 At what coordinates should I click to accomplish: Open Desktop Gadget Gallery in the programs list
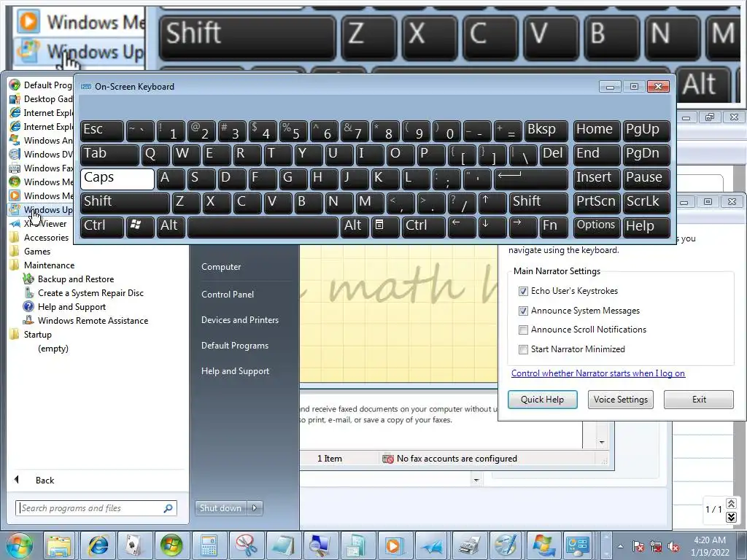41,99
